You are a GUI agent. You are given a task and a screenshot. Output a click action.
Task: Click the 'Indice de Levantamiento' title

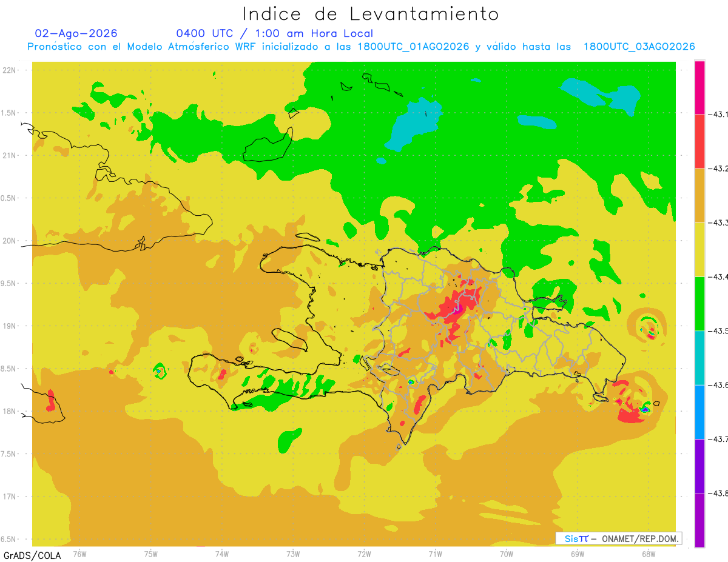coord(371,14)
